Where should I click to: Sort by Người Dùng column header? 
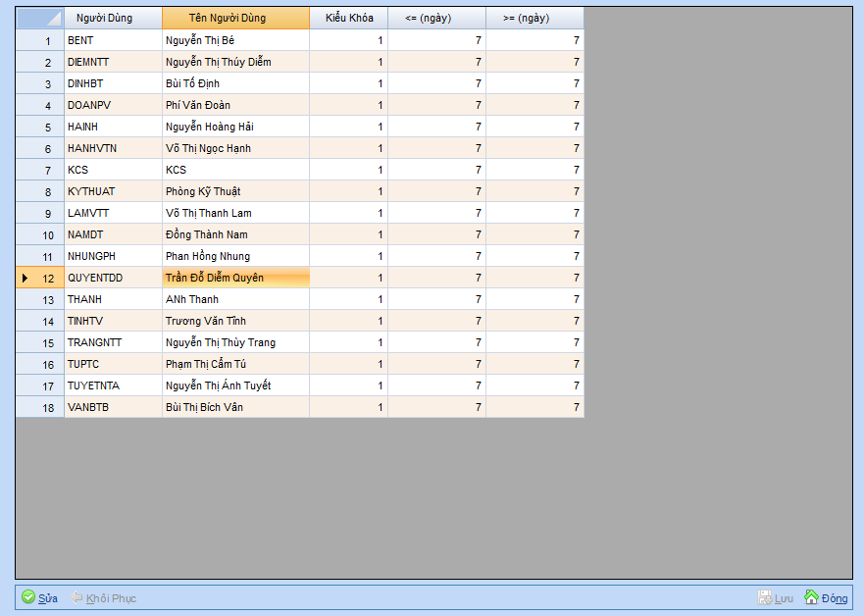(113, 18)
